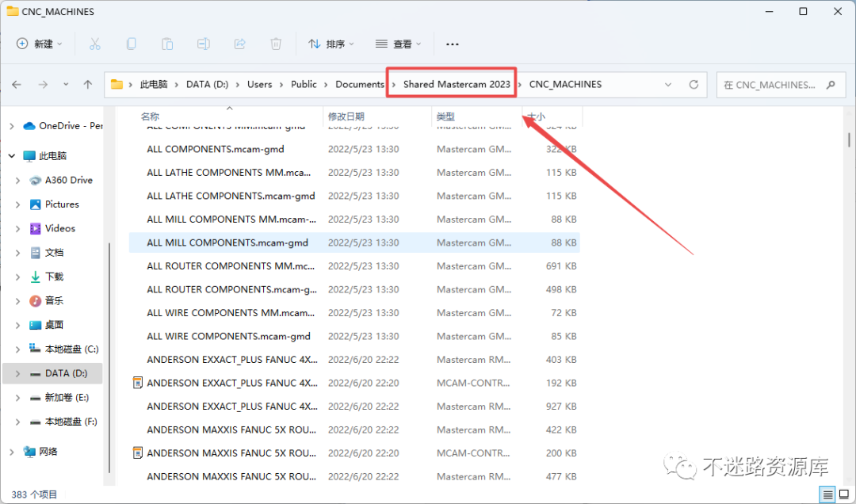This screenshot has height=504, width=856.
Task: Expand OneDrive tree node chevron
Action: point(11,125)
